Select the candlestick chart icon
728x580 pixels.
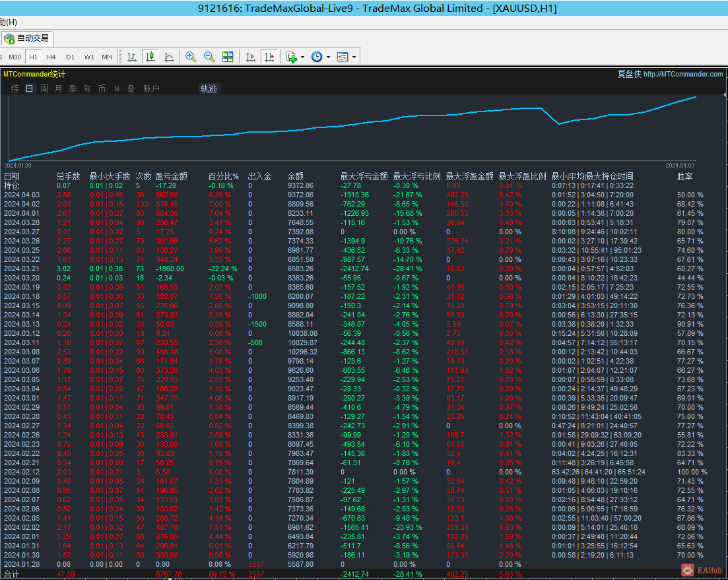point(150,57)
